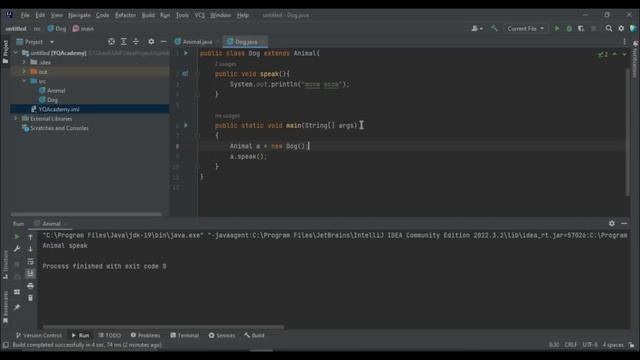
Task: Start debugging with the green bug icon
Action: point(569,29)
